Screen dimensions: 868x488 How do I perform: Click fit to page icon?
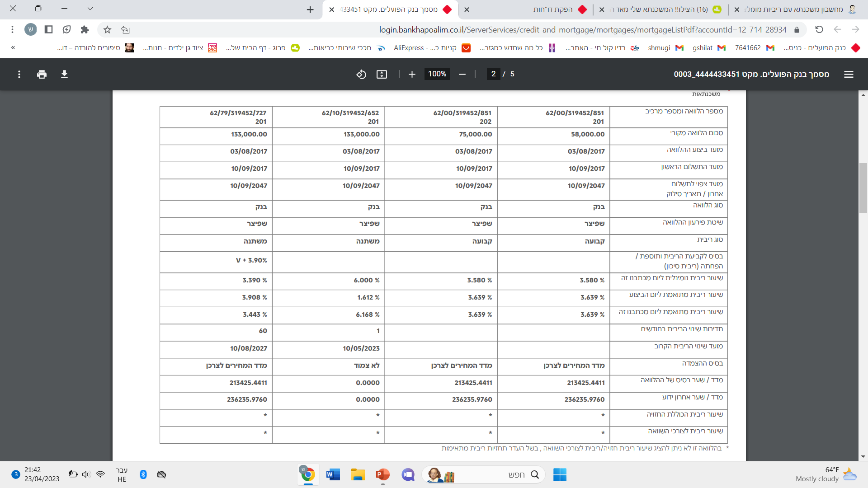pos(382,74)
